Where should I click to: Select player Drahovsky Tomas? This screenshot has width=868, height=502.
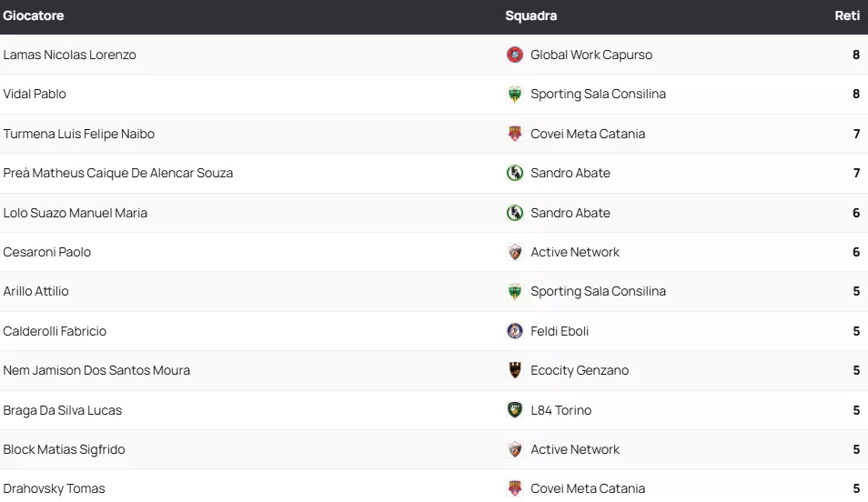point(55,488)
